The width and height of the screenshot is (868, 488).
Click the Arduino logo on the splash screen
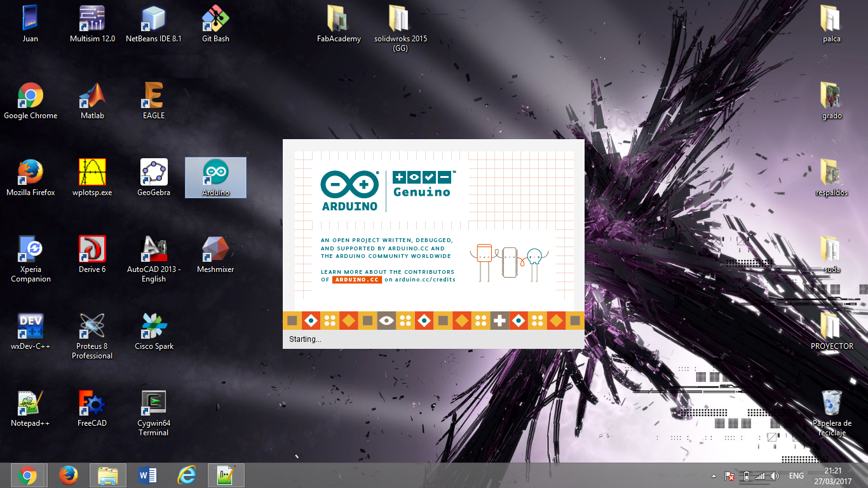pyautogui.click(x=349, y=191)
